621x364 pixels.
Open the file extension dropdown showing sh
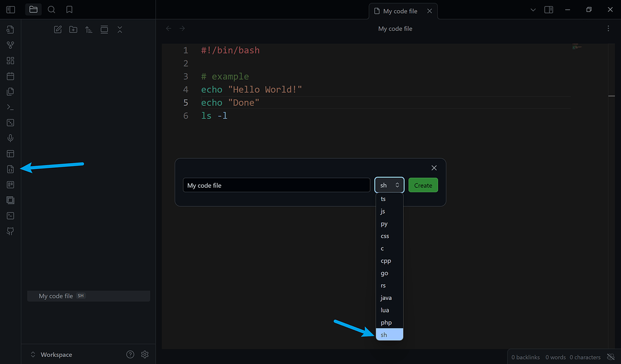pyautogui.click(x=389, y=185)
